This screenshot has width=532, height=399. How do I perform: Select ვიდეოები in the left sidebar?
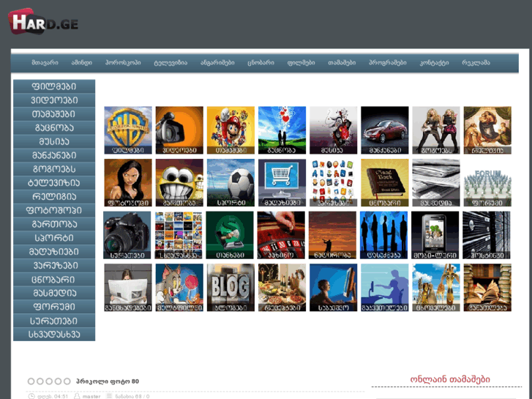click(x=54, y=100)
